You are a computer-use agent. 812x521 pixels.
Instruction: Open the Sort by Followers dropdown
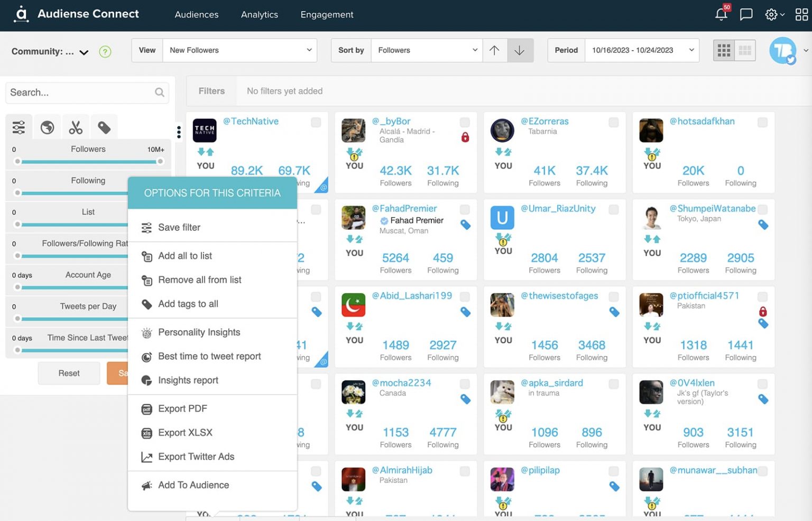click(x=426, y=50)
